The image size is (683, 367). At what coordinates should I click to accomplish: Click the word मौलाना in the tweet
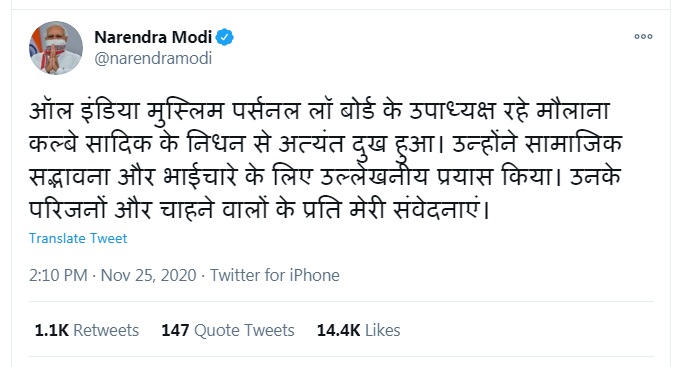[573, 111]
